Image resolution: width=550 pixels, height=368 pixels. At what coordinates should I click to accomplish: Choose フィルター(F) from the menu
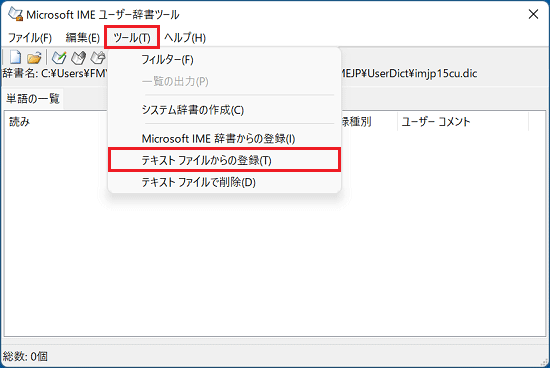[x=224, y=60]
